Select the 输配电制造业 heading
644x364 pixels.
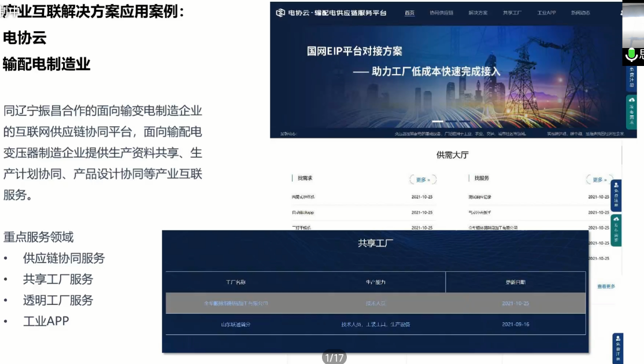46,64
